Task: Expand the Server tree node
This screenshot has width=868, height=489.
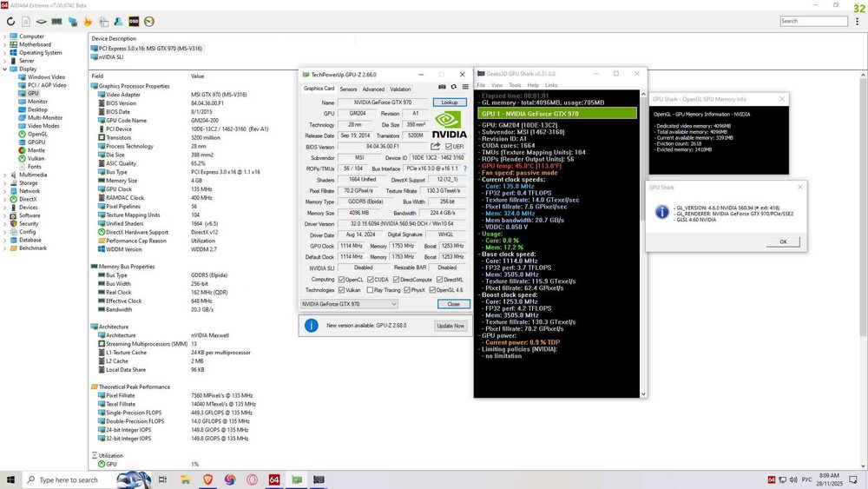Action: pyautogui.click(x=5, y=61)
